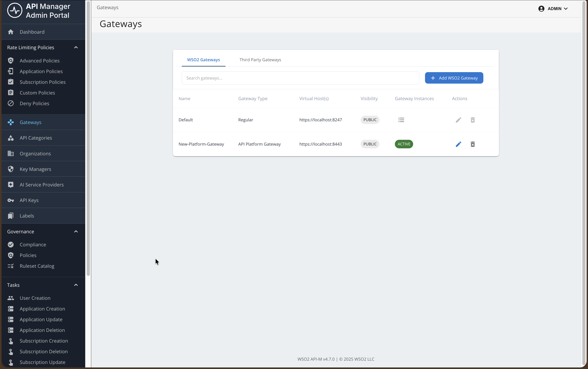588x369 pixels.
Task: Click the API Platform Gateway type cell
Action: (x=259, y=144)
